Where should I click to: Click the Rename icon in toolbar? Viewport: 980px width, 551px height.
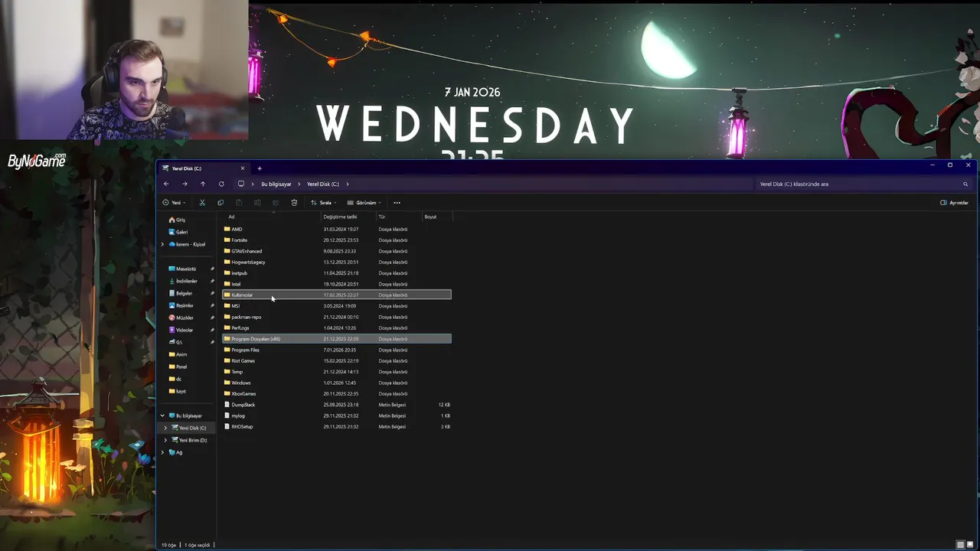point(257,203)
